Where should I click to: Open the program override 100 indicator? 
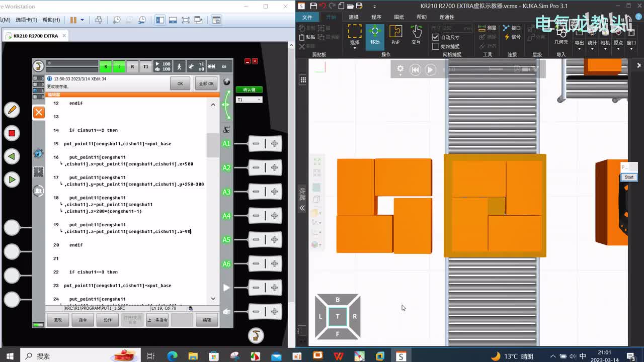tap(163, 66)
